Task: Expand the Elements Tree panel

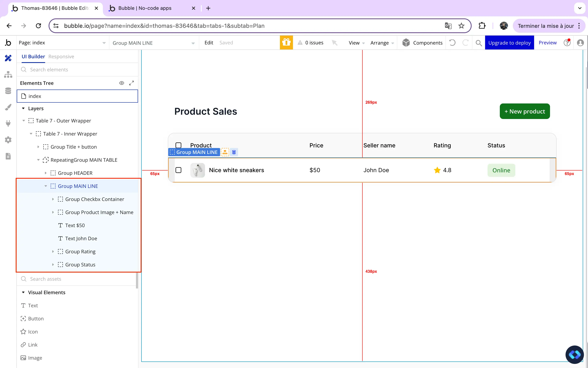Action: (x=131, y=83)
